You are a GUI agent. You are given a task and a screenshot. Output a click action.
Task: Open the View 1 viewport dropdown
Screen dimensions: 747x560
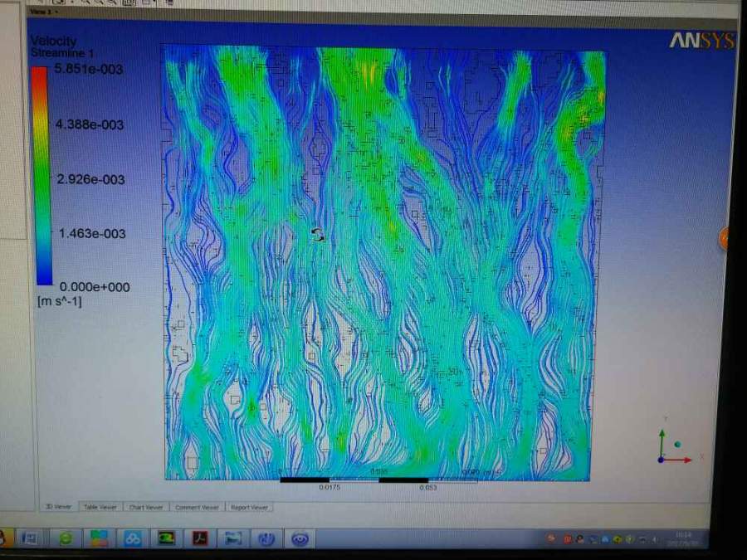tap(43, 11)
